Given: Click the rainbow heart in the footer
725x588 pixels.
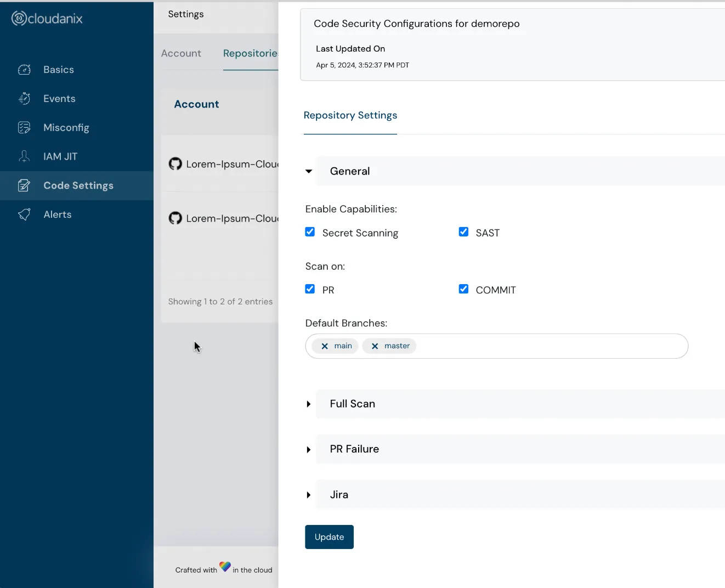Looking at the screenshot, I should tap(225, 567).
